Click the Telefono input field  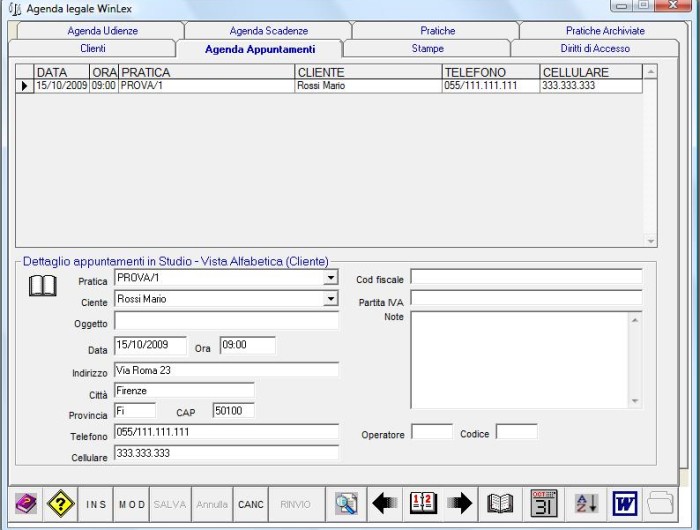click(x=226, y=432)
